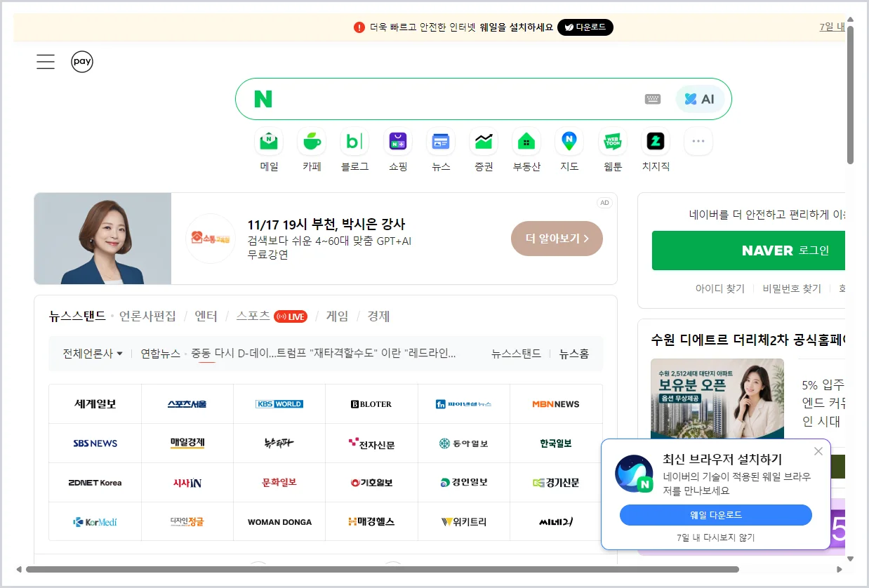The height and width of the screenshot is (588, 869).
Task: Show more services with the ellipsis icon
Action: click(x=698, y=142)
